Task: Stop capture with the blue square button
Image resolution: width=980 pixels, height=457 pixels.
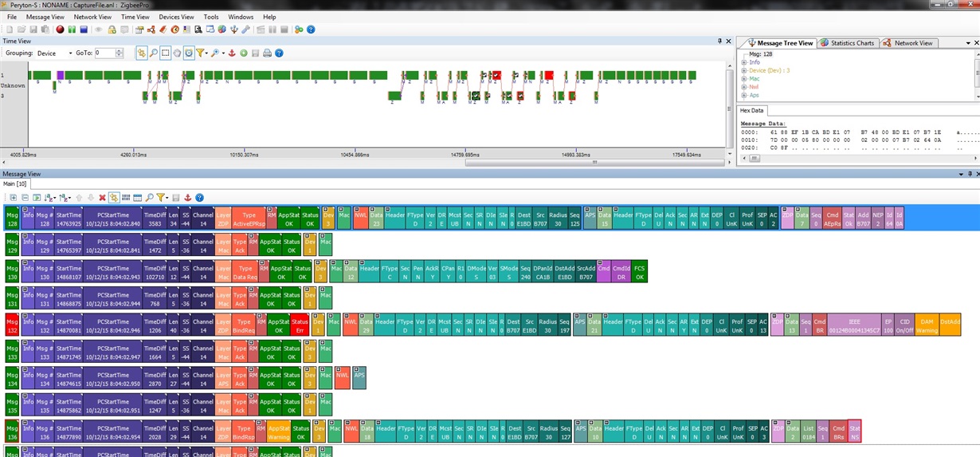Action: coord(84,30)
